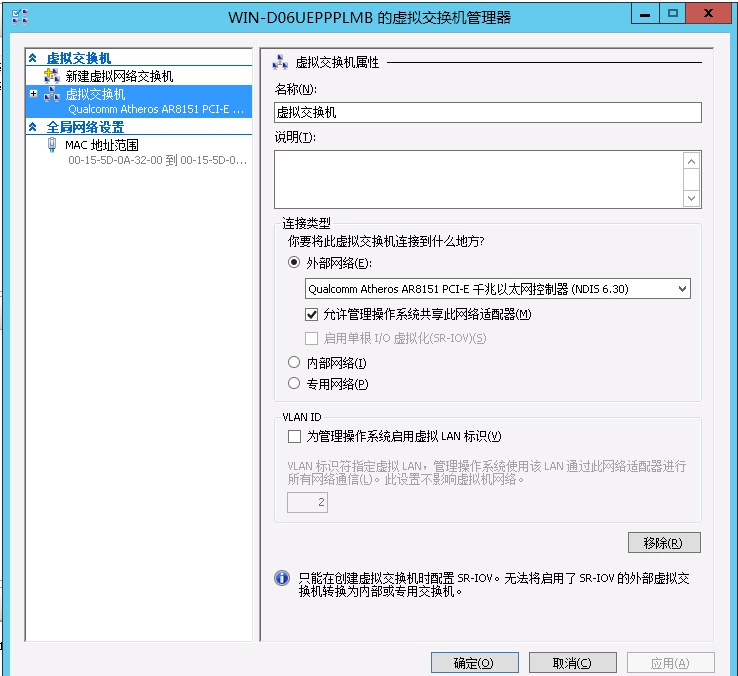The height and width of the screenshot is (676, 738).
Task: Click the description box scroll up arrow
Action: (x=691, y=161)
